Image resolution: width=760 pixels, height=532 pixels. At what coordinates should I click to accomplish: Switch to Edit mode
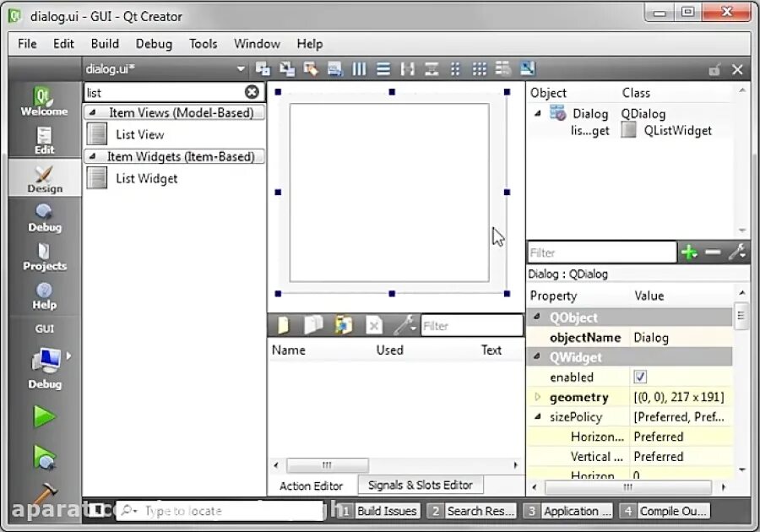click(x=44, y=140)
